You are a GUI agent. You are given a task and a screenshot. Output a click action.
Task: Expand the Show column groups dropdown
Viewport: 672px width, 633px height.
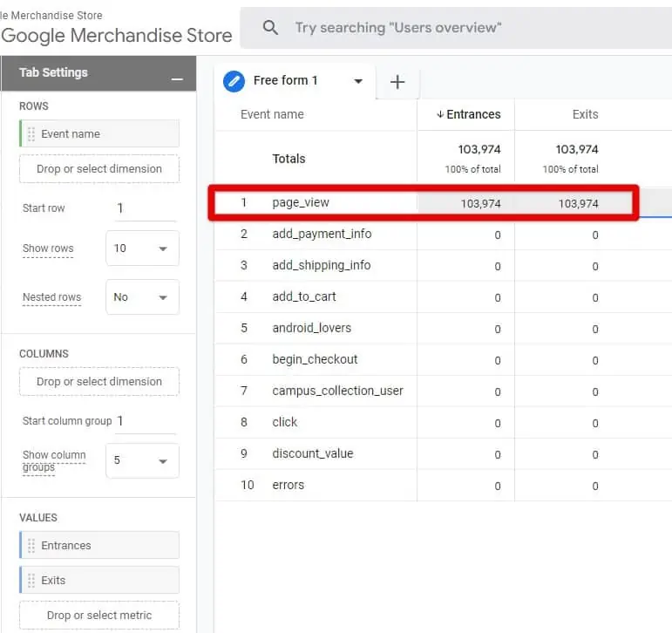[x=142, y=460]
